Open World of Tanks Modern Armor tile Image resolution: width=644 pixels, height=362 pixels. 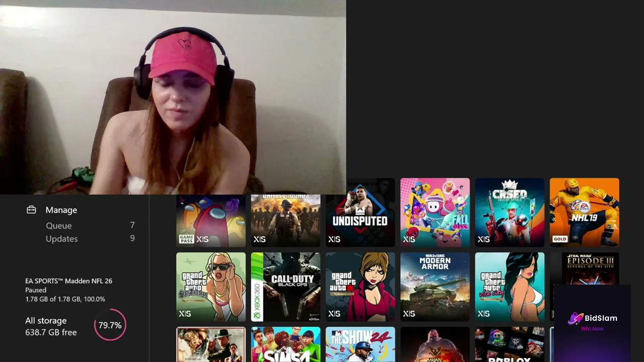[435, 287]
